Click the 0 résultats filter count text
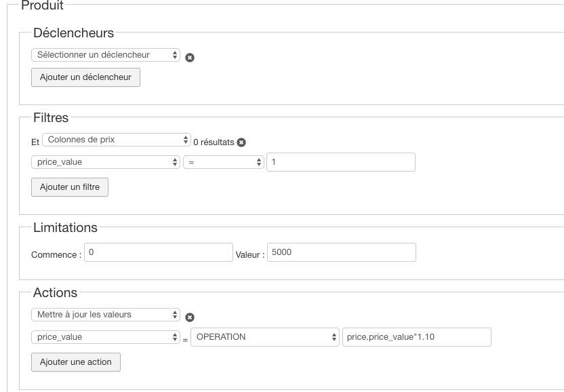 214,142
